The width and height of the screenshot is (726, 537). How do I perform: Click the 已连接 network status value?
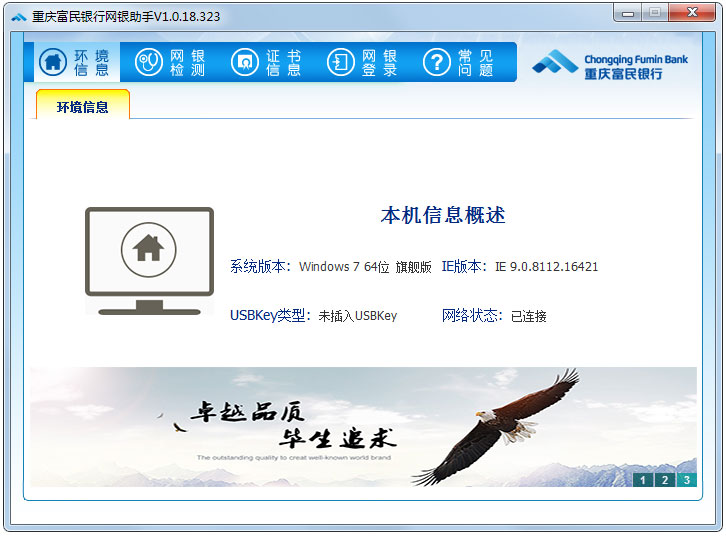(x=529, y=316)
